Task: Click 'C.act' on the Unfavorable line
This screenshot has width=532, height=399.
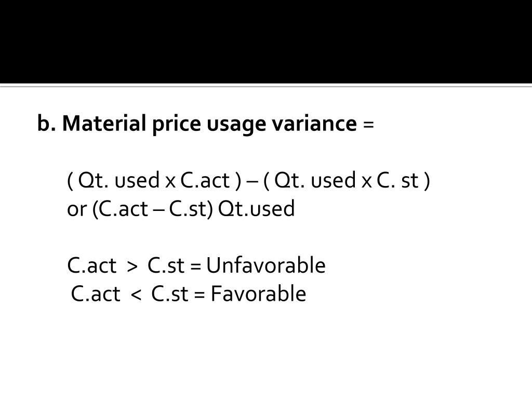Action: click(x=91, y=265)
